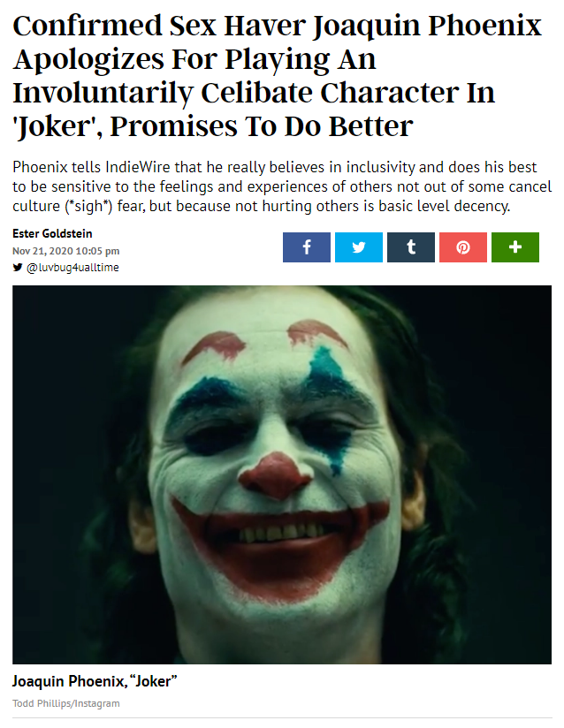The width and height of the screenshot is (564, 728).
Task: Pin the article using the Pinterest button
Action: tap(462, 247)
